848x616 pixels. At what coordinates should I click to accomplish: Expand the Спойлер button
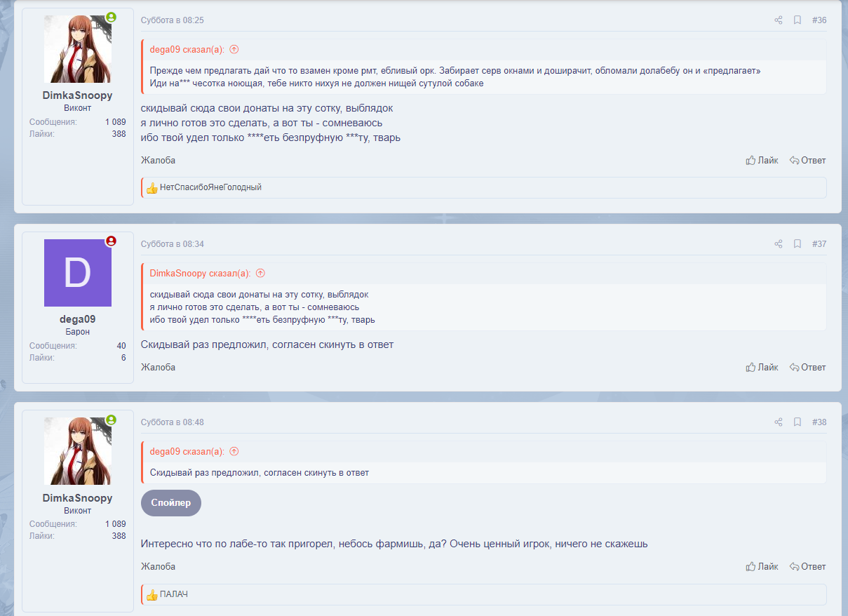point(170,503)
